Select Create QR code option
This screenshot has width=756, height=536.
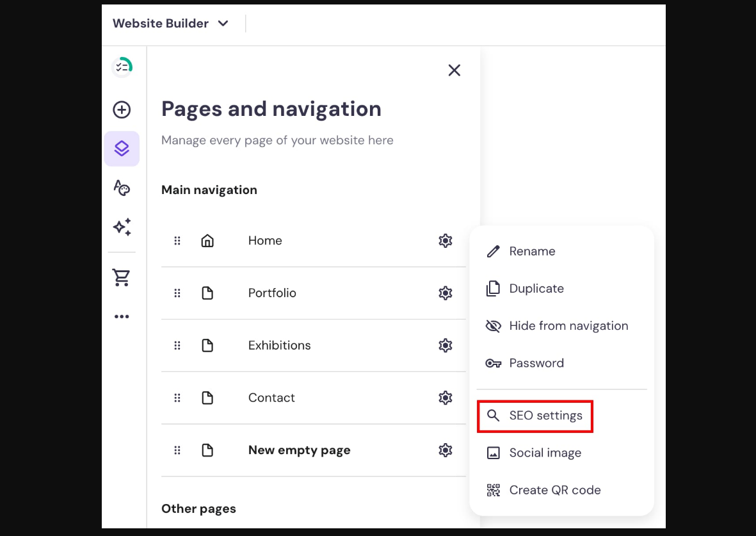click(x=554, y=490)
